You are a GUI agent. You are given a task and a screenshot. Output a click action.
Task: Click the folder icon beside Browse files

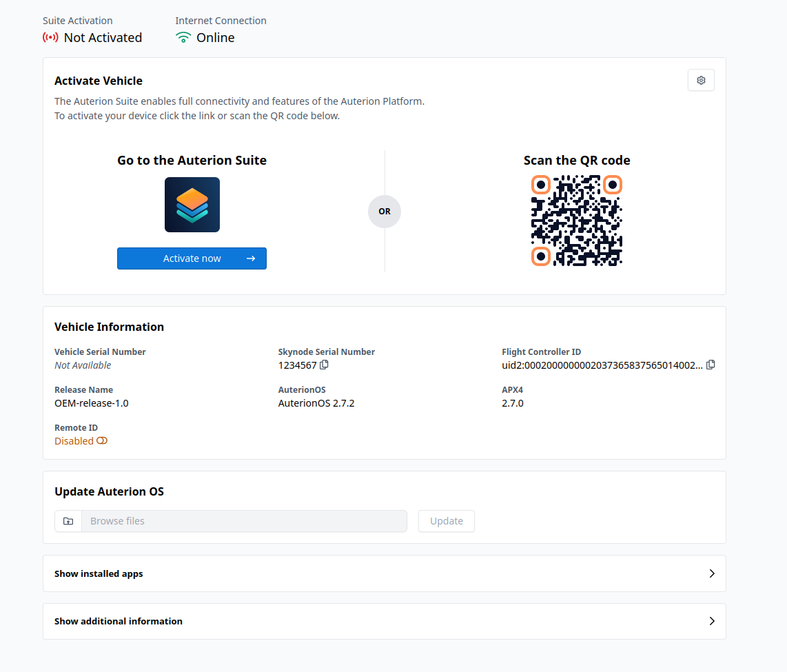(68, 521)
